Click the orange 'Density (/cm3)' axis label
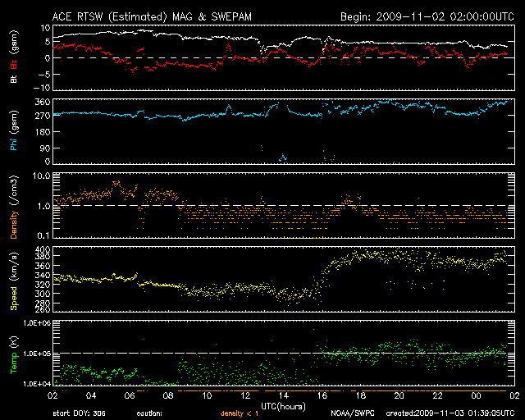This screenshot has width=525, height=420. [14, 207]
